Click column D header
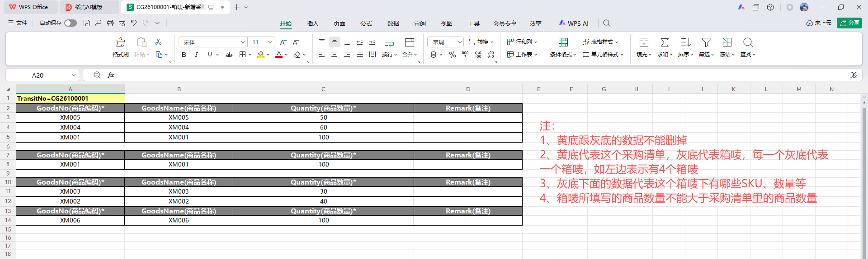 coord(468,89)
